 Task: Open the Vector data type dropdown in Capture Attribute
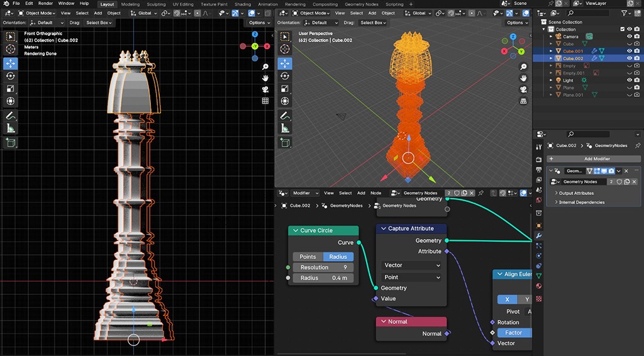coord(411,265)
